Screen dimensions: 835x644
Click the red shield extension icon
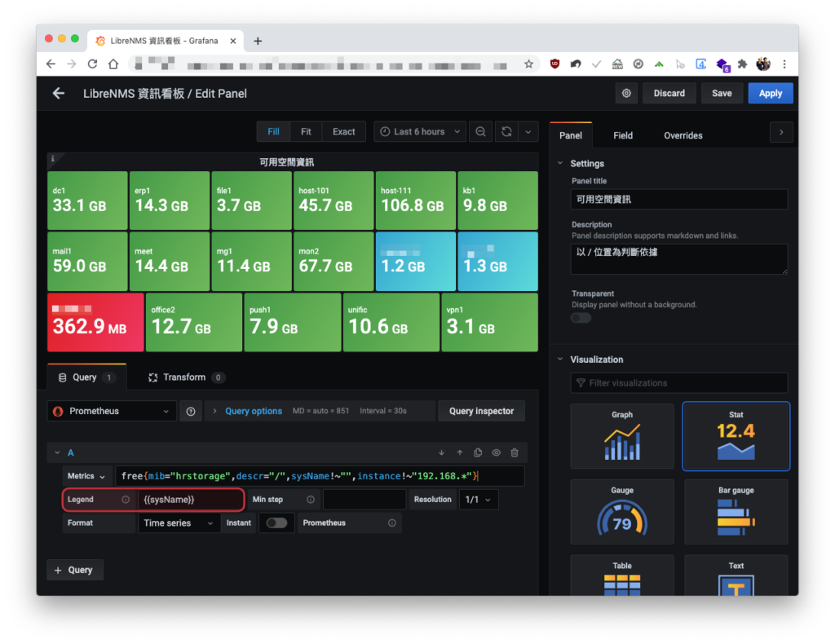554,64
